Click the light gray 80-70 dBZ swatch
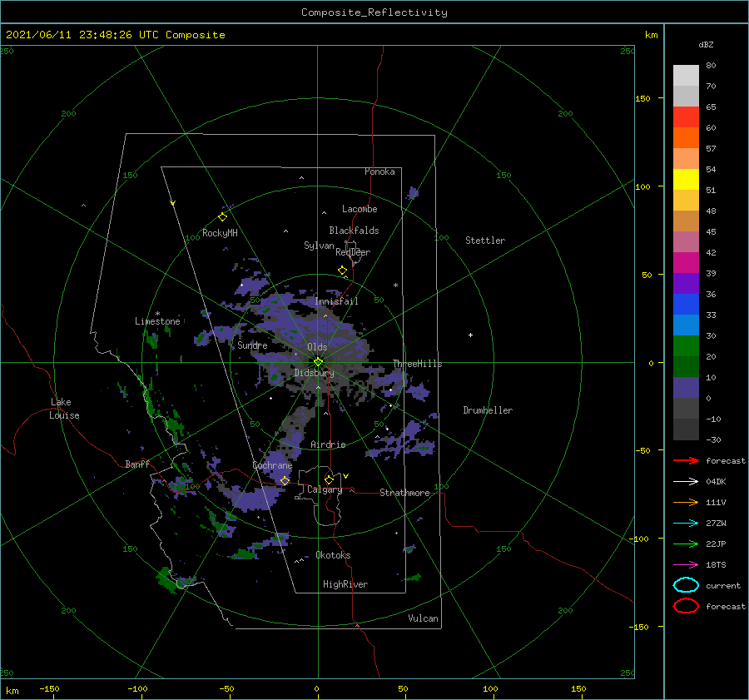 click(686, 76)
